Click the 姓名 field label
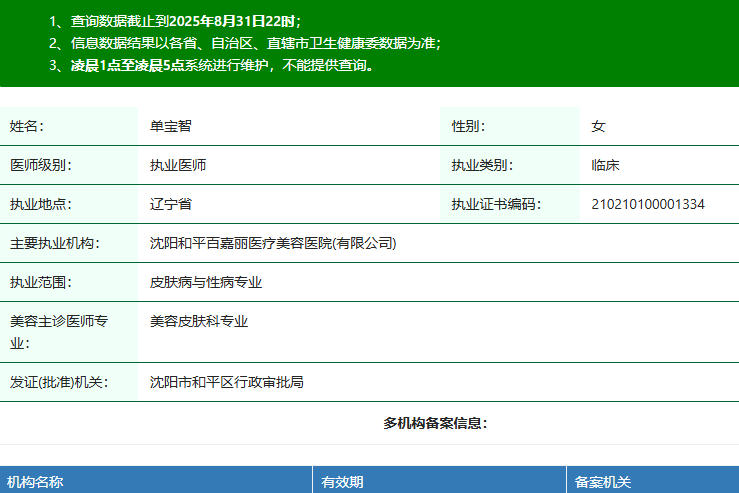 [27, 126]
